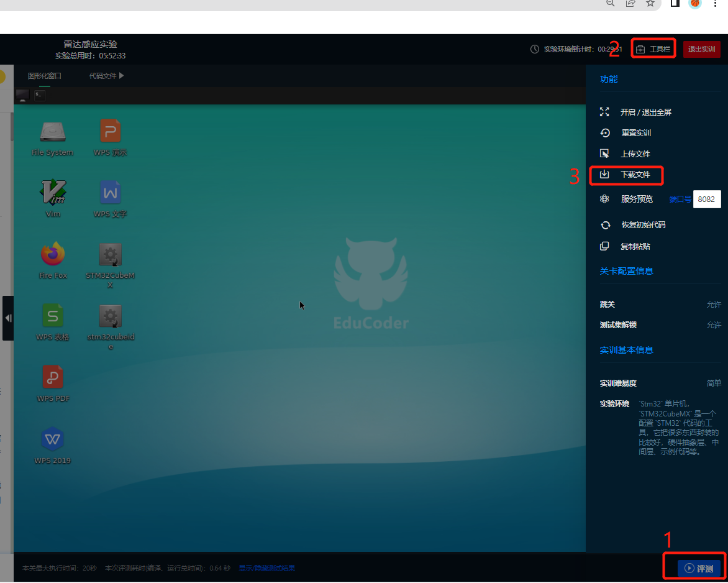The image size is (728, 583).
Task: Click the 恢复初始代码 restore icon
Action: pos(605,225)
